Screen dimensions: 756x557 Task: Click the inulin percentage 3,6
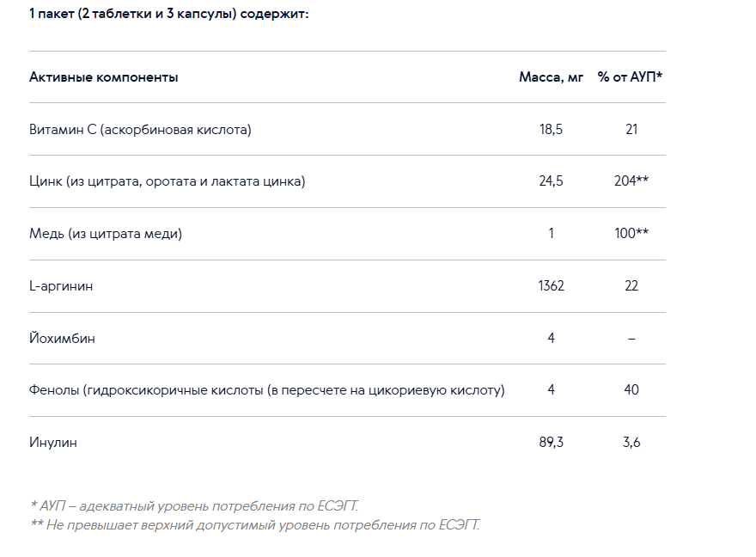(631, 442)
